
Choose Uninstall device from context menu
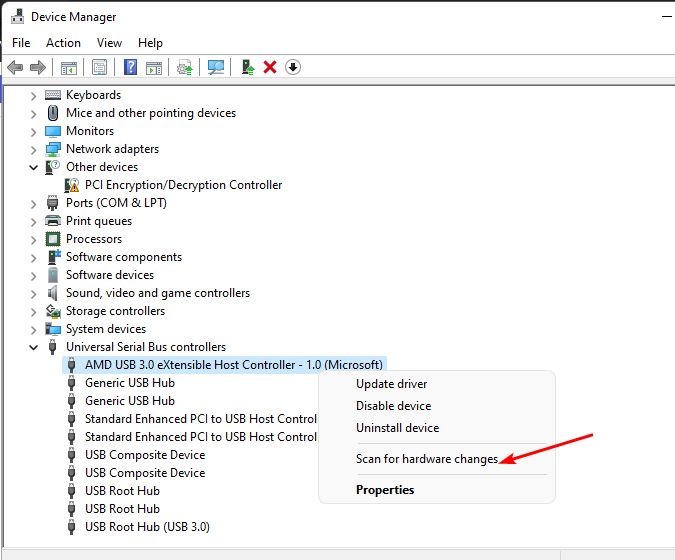point(437,428)
